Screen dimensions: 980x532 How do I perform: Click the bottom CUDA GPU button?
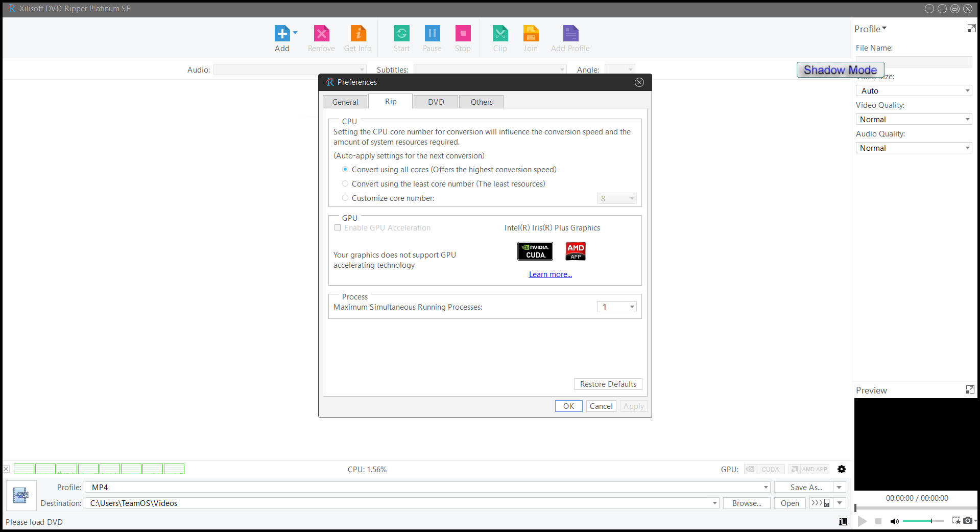(764, 469)
